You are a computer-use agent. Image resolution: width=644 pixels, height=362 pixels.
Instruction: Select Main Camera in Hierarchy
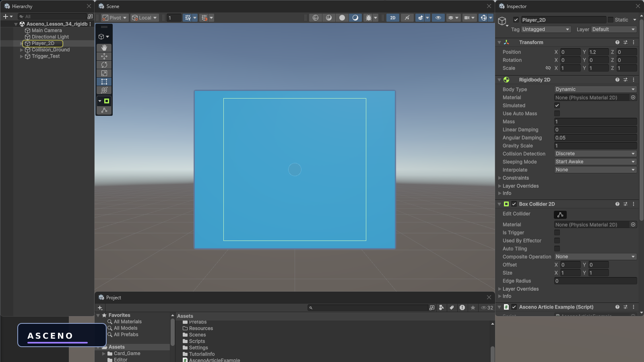pyautogui.click(x=47, y=31)
